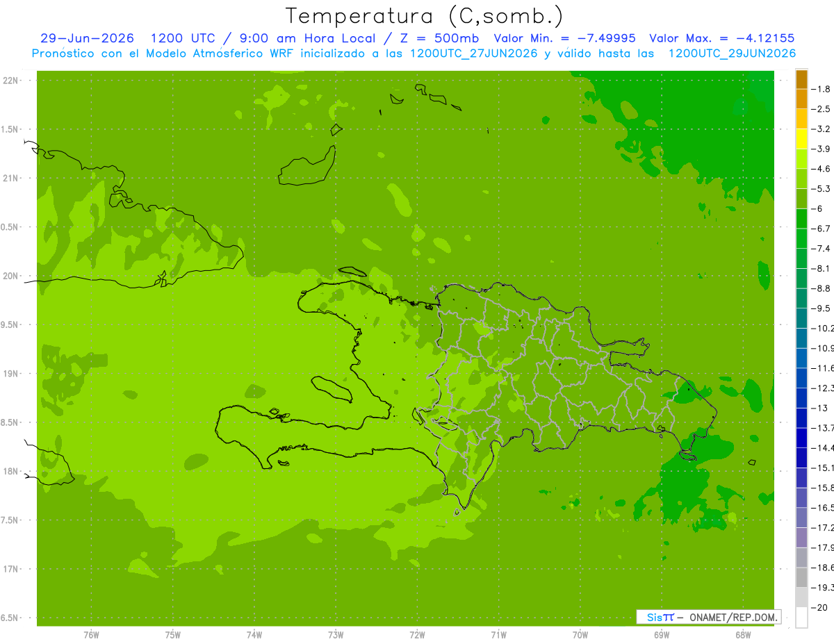This screenshot has width=834, height=644.
Task: Pick the white swatch below -20
Action: [x=801, y=617]
